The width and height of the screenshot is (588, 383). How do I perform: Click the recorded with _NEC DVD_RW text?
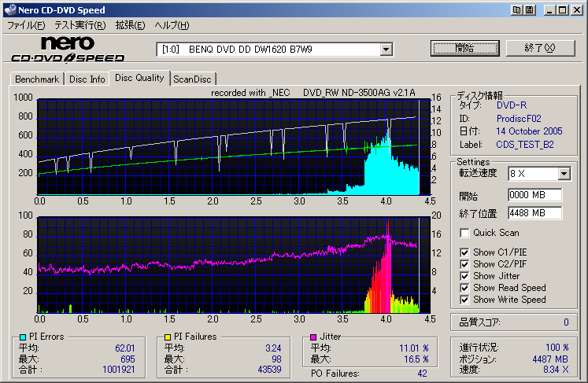pyautogui.click(x=313, y=93)
